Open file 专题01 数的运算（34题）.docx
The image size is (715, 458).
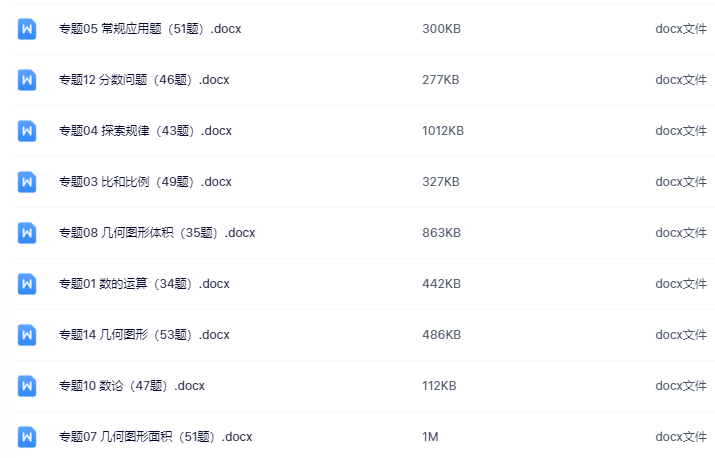click(x=144, y=284)
